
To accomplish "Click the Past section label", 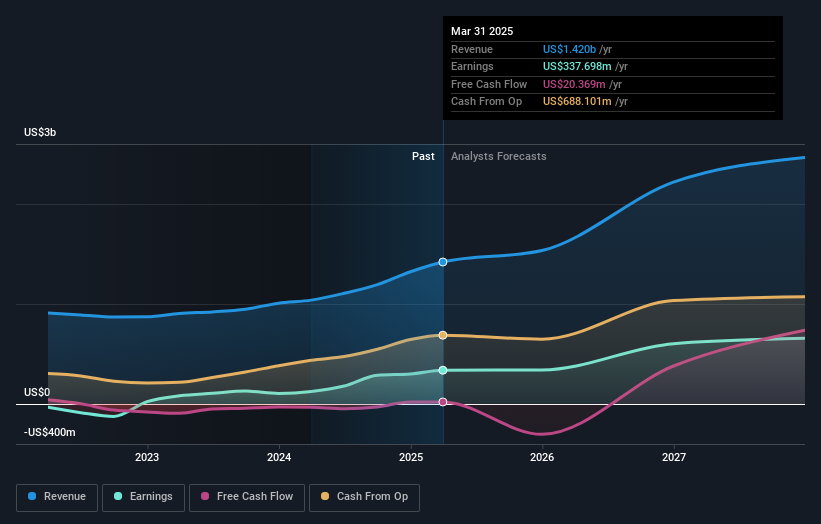I will pyautogui.click(x=423, y=156).
